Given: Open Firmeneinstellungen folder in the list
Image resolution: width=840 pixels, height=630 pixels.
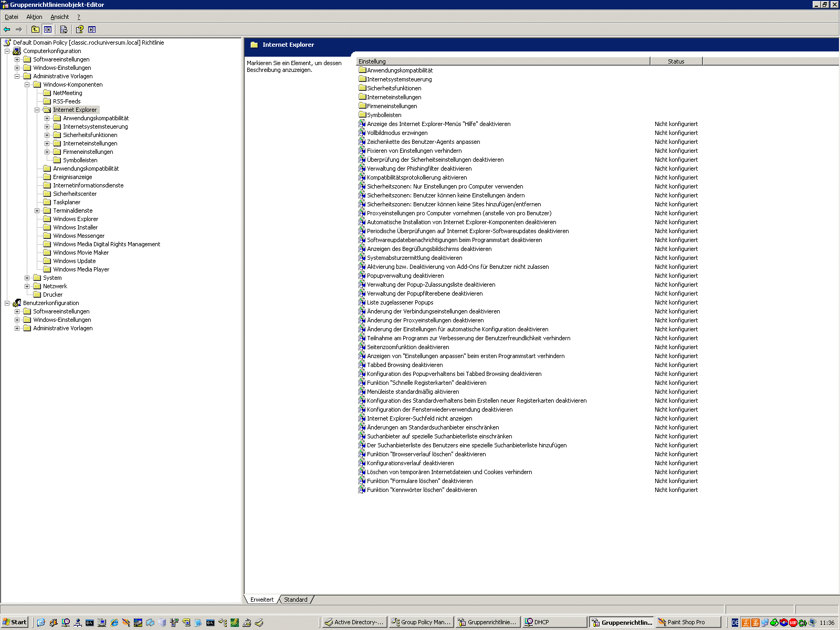Looking at the screenshot, I should tap(392, 106).
